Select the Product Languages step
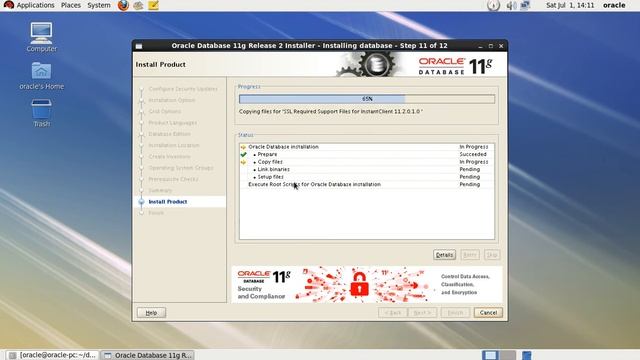640x360 pixels. click(173, 122)
